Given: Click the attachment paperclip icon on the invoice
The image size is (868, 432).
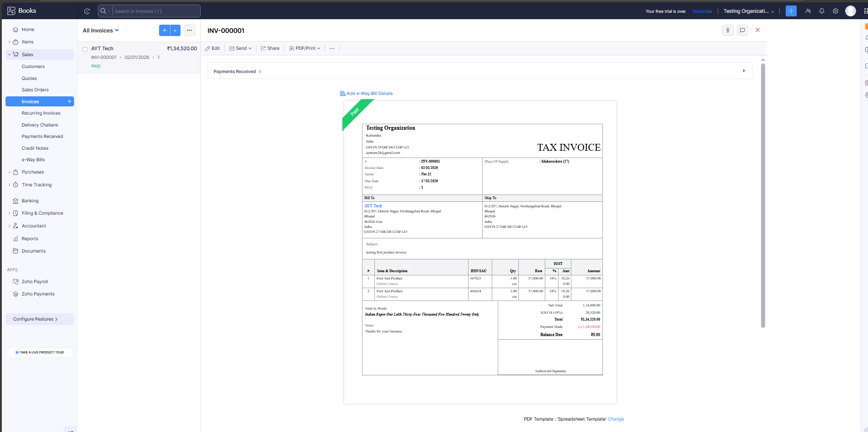Looking at the screenshot, I should pos(728,30).
